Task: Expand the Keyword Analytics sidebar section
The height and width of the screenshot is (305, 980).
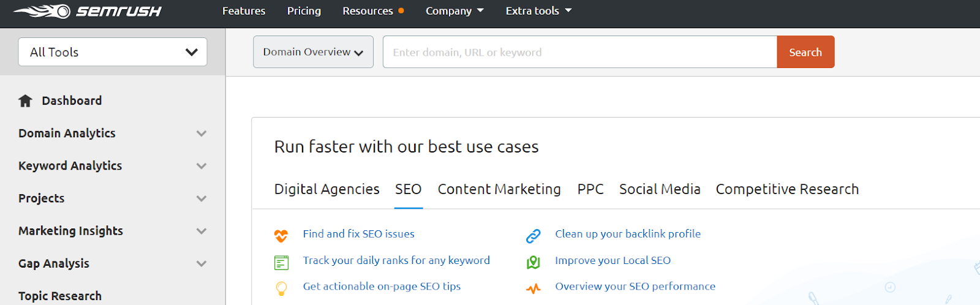Action: coord(201,166)
